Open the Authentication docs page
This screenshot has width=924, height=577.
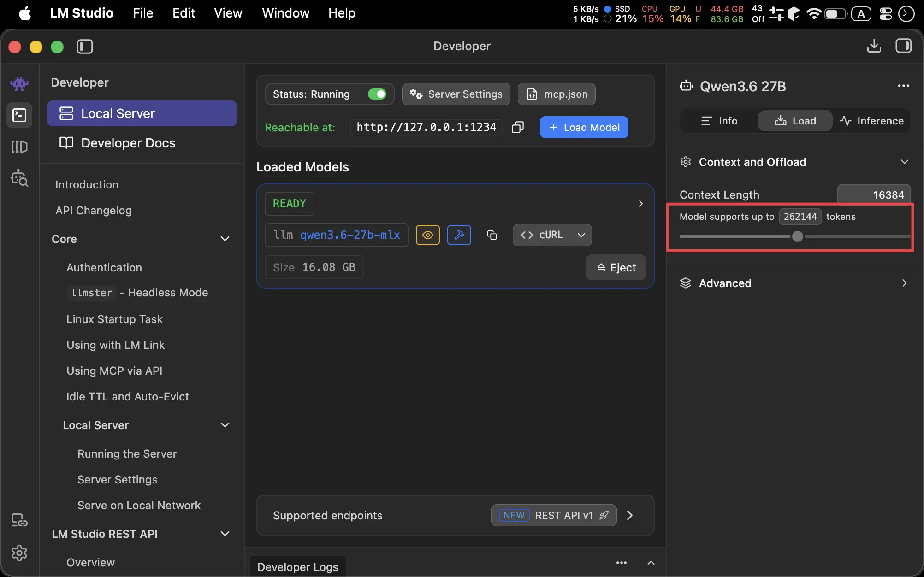coord(104,267)
